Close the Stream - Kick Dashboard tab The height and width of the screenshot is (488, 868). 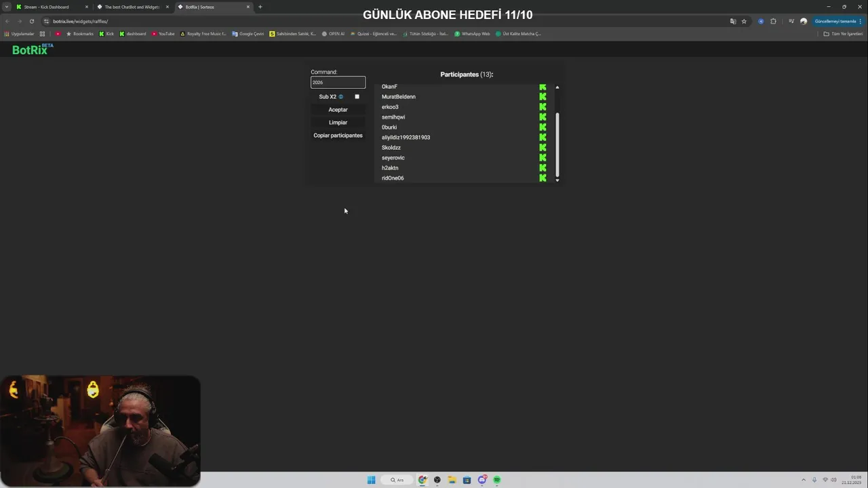tap(86, 7)
